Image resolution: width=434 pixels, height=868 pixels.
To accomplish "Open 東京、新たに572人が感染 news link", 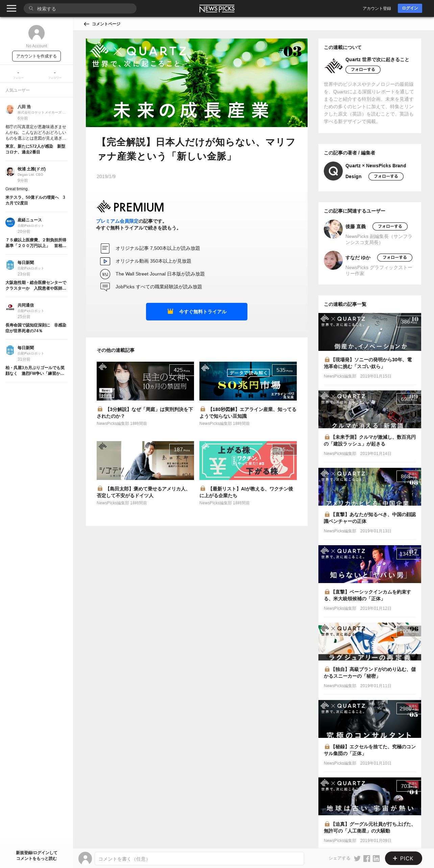I will click(x=35, y=149).
